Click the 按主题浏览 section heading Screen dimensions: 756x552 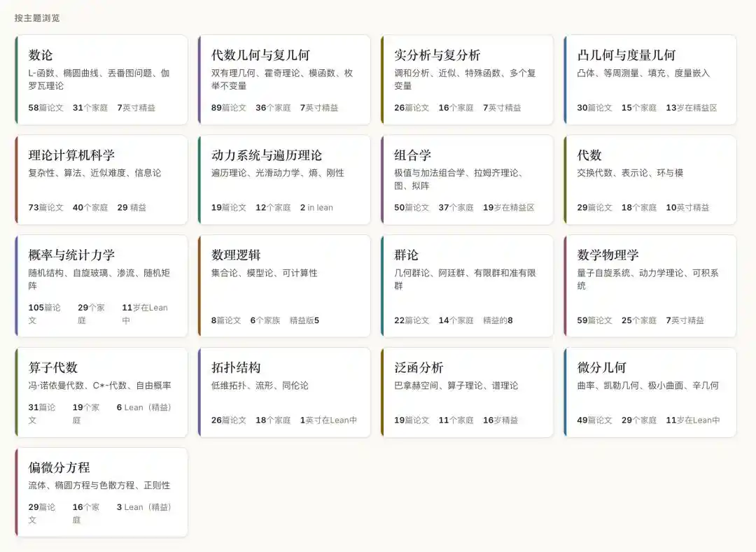click(x=37, y=17)
